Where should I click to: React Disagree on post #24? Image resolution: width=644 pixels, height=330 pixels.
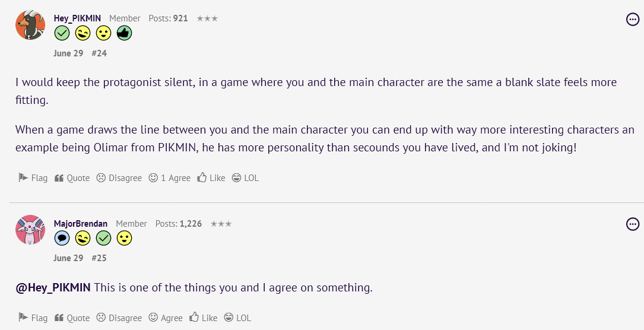119,177
